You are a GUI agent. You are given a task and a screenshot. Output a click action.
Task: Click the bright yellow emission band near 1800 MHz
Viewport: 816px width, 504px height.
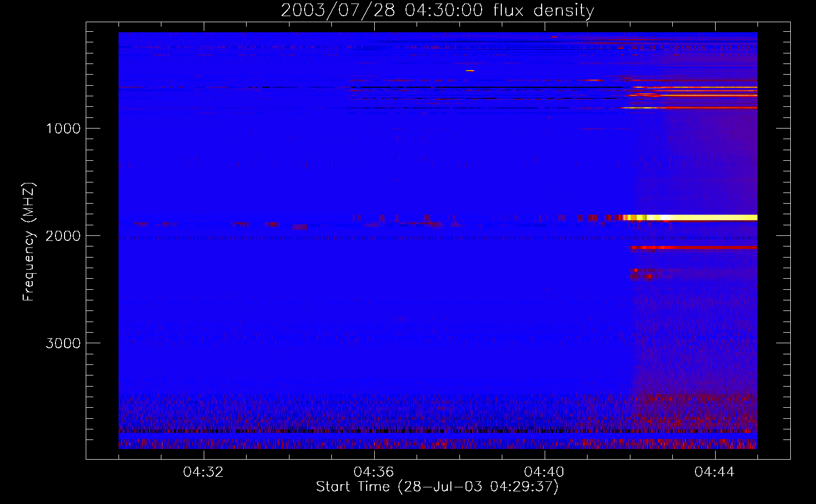tap(690, 218)
